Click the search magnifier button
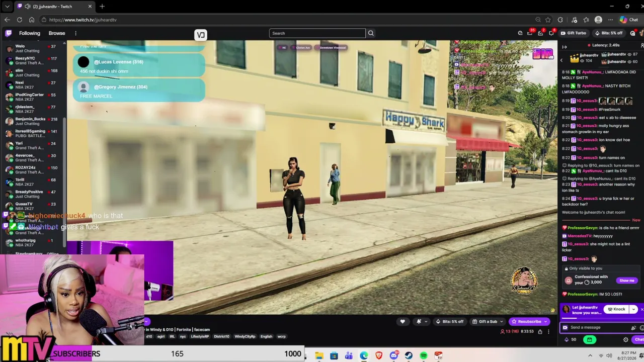 (371, 33)
